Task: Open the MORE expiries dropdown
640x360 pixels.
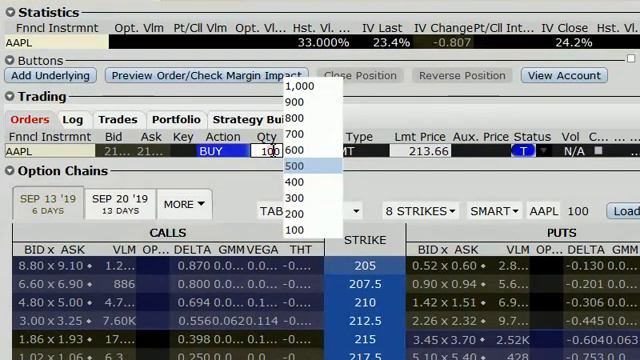Action: (x=184, y=204)
